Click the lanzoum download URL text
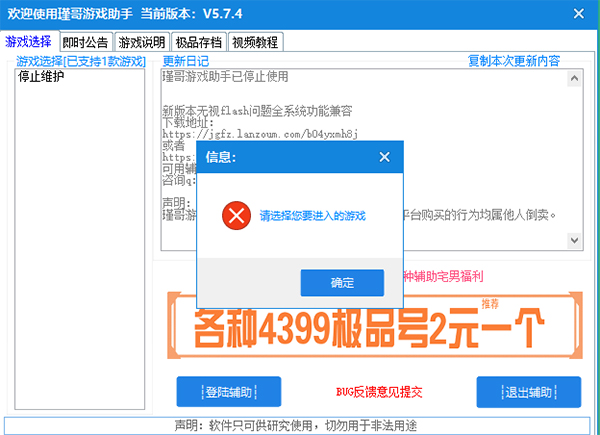The height and width of the screenshot is (435, 600). click(x=260, y=134)
